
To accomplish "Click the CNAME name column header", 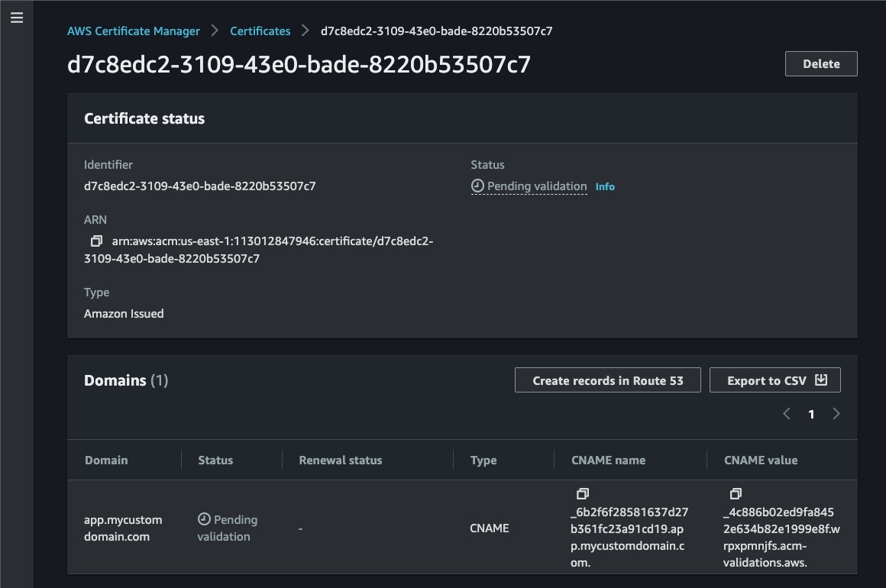I will tap(608, 460).
